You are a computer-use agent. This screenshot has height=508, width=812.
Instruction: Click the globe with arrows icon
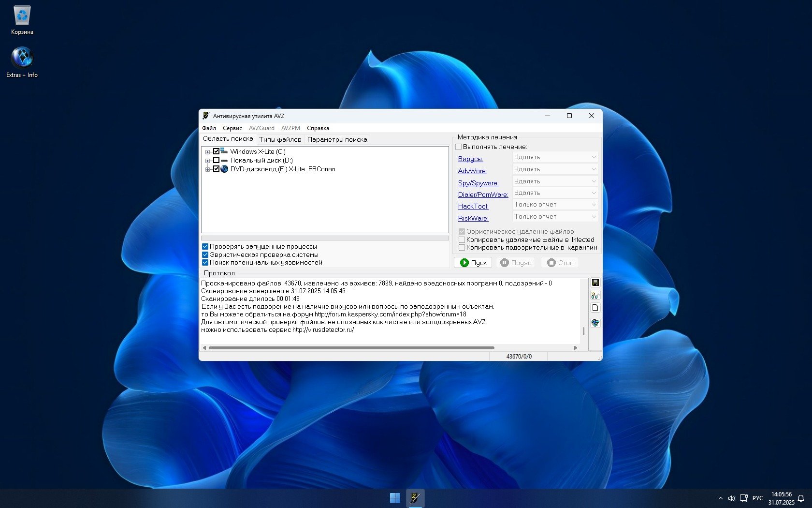[x=595, y=323]
